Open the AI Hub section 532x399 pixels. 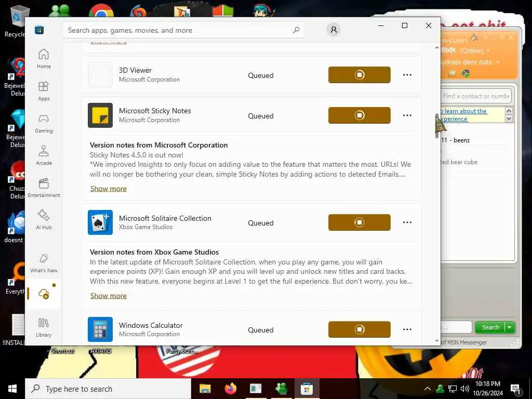(44, 220)
